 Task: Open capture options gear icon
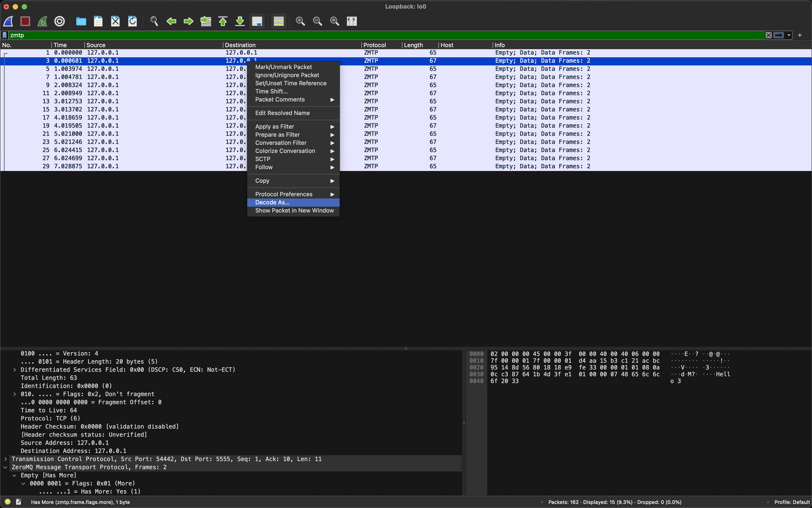pyautogui.click(x=60, y=21)
